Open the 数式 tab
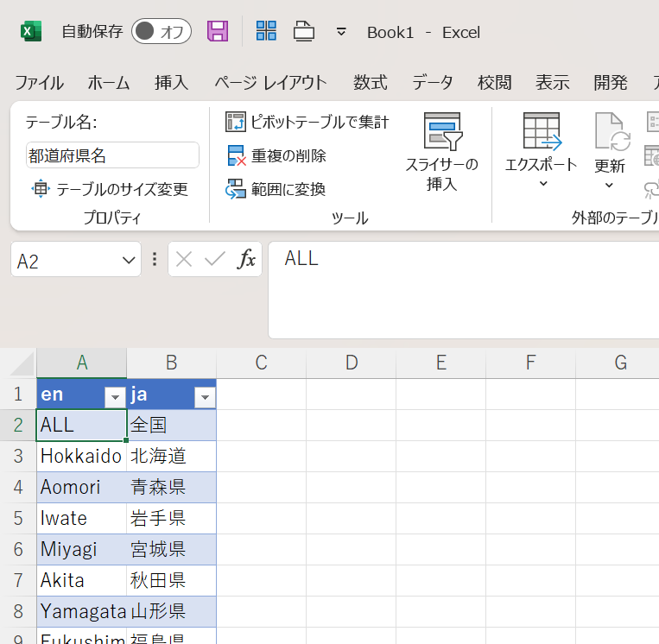This screenshot has width=659, height=644. click(370, 82)
